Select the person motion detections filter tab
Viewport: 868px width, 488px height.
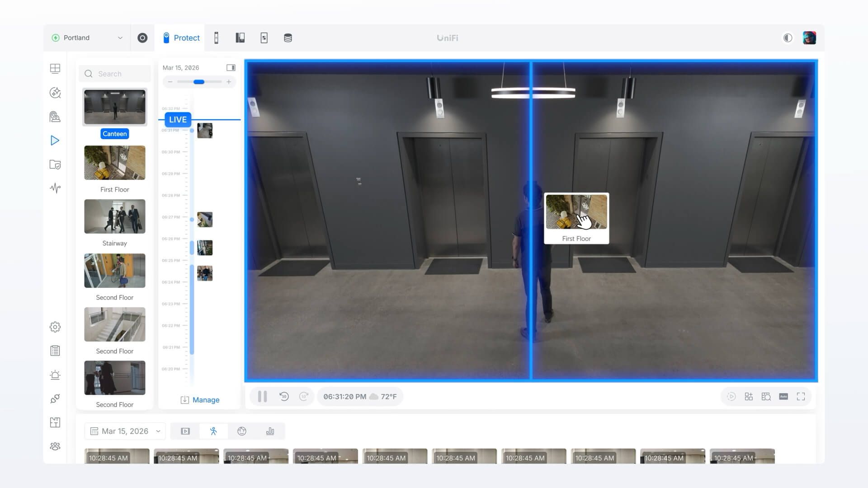tap(213, 431)
